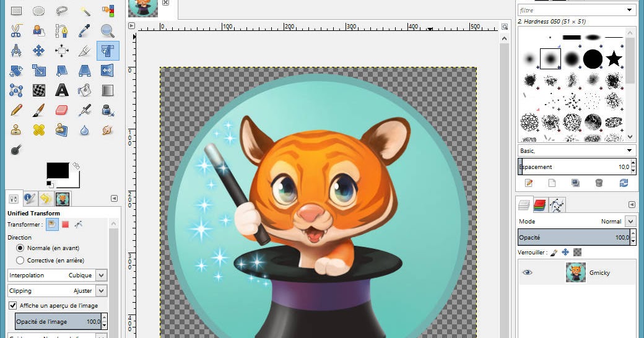Viewport: 644px width, 338px height.
Task: Click the edit brush button
Action: (x=529, y=183)
